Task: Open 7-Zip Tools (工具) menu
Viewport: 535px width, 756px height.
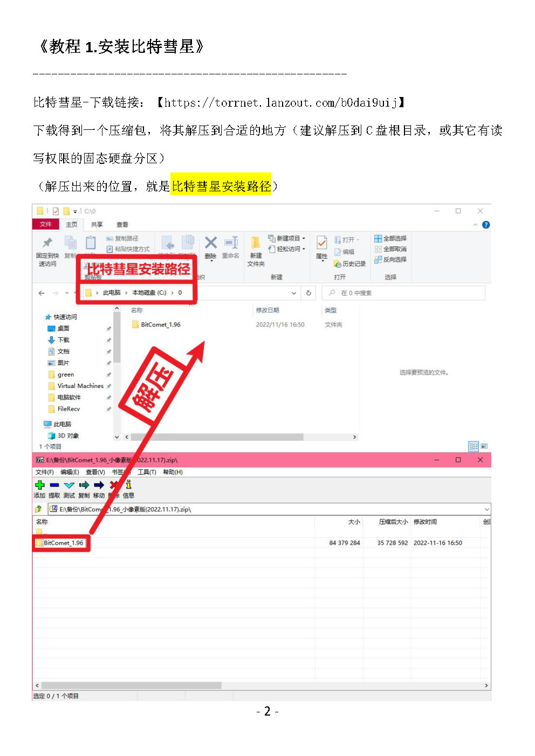Action: [147, 472]
